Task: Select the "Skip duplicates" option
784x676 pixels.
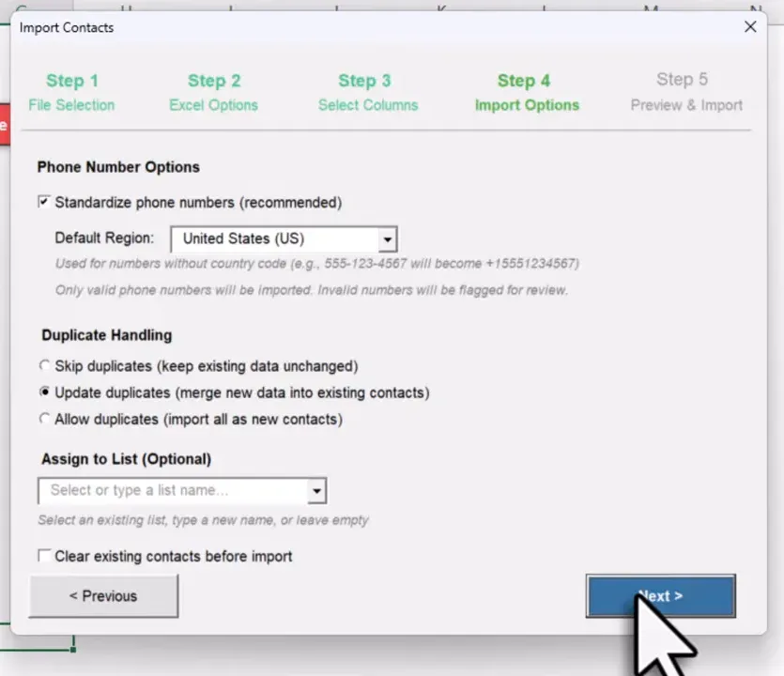Action: coord(44,365)
